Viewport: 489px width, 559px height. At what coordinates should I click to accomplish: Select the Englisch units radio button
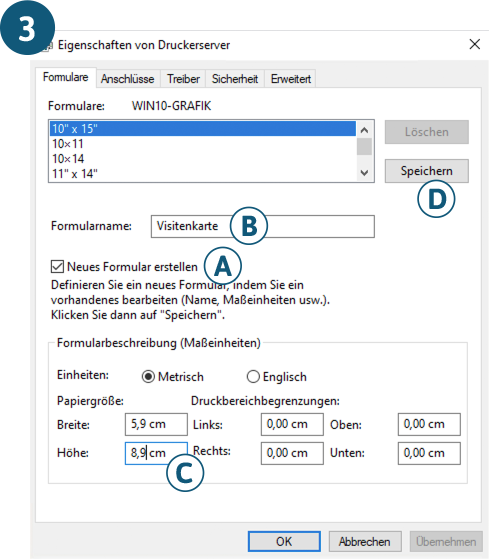tap(253, 376)
